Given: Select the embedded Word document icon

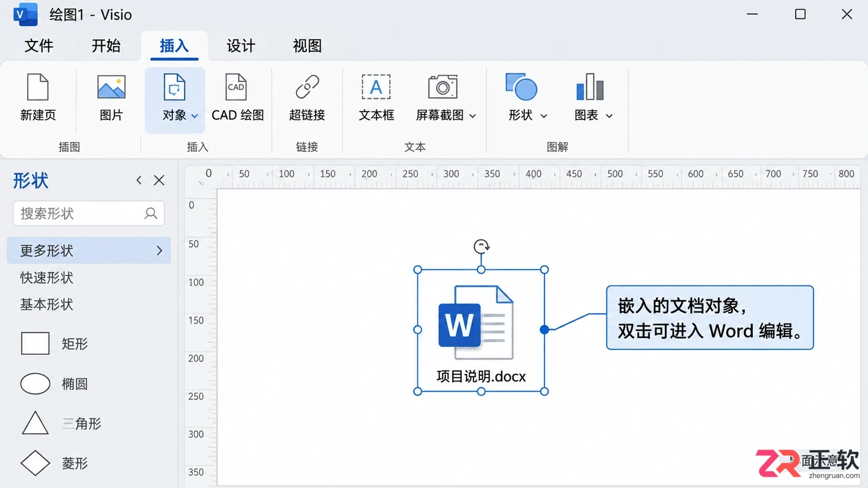Looking at the screenshot, I should (476, 322).
